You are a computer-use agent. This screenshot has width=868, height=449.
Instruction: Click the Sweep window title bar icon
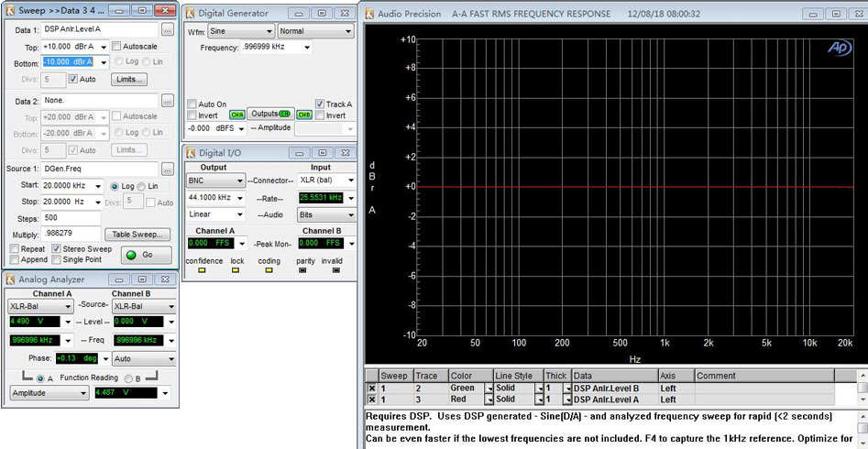tap(10, 10)
